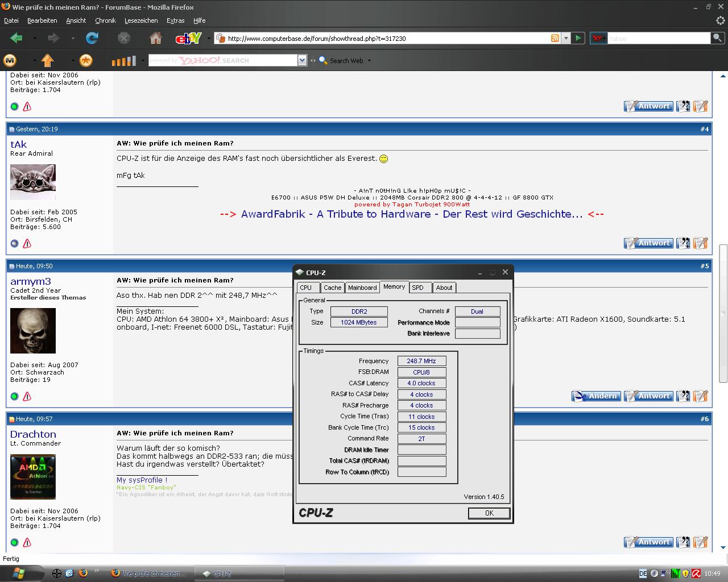Image resolution: width=728 pixels, height=582 pixels.
Task: Click the quote icon in post #5
Action: point(683,396)
